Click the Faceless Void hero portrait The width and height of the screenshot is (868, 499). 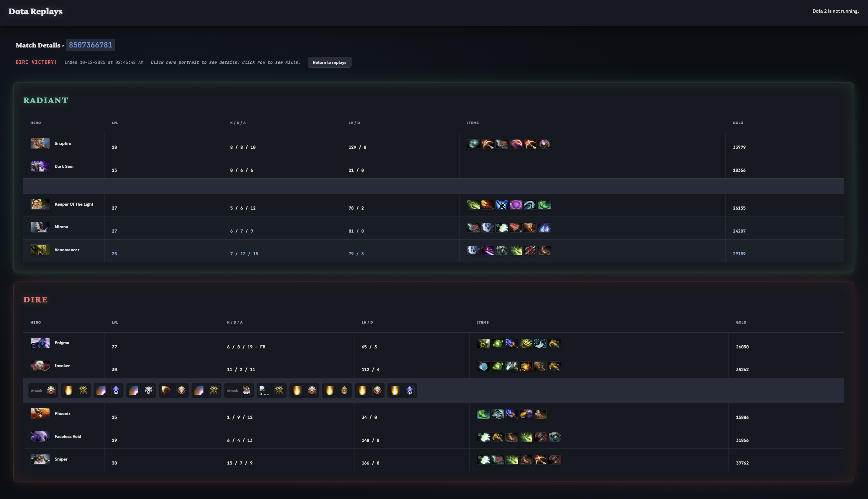(40, 436)
